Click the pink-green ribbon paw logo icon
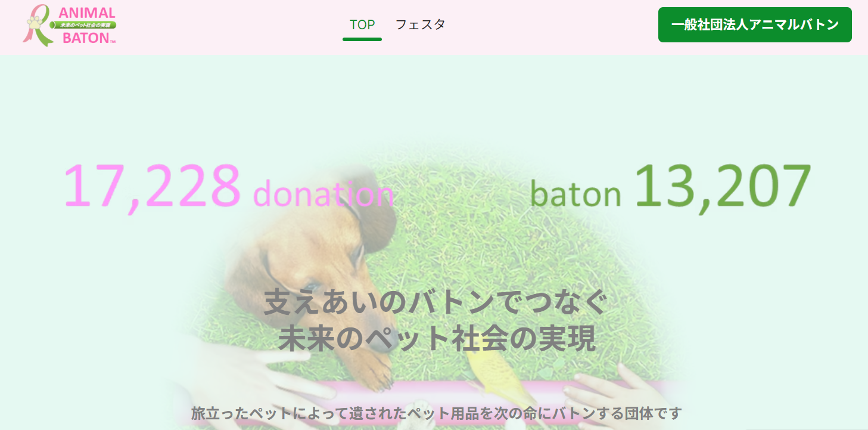This screenshot has width=868, height=430. coord(38,25)
